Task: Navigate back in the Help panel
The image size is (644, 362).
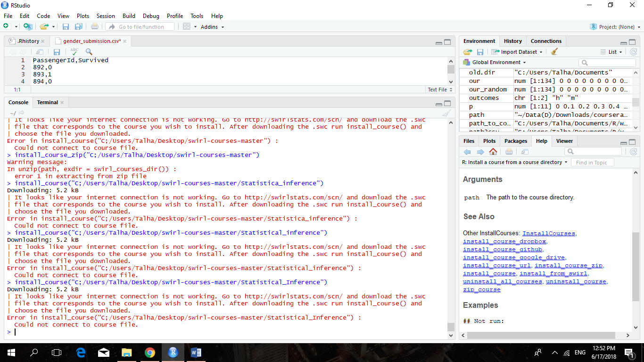Action: point(467,152)
